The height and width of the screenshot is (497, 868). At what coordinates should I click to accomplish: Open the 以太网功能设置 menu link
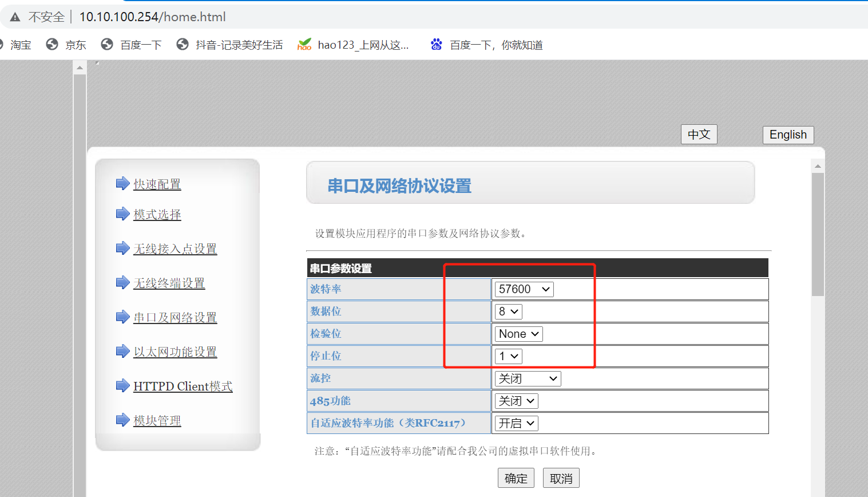tap(175, 352)
